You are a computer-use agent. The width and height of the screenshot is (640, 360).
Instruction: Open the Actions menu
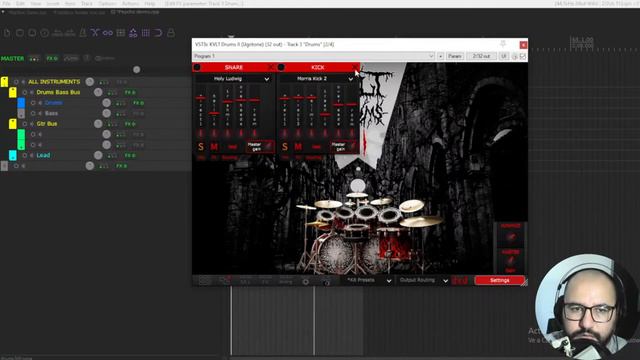tap(131, 4)
